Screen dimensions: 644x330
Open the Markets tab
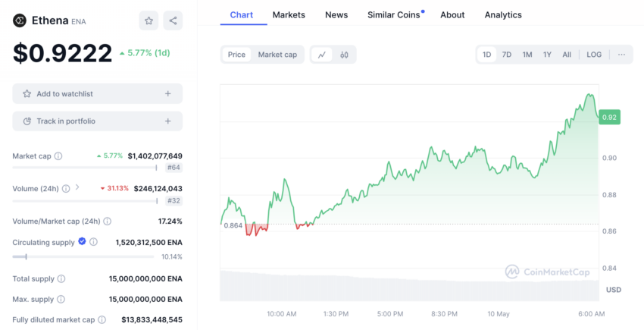[x=289, y=14]
